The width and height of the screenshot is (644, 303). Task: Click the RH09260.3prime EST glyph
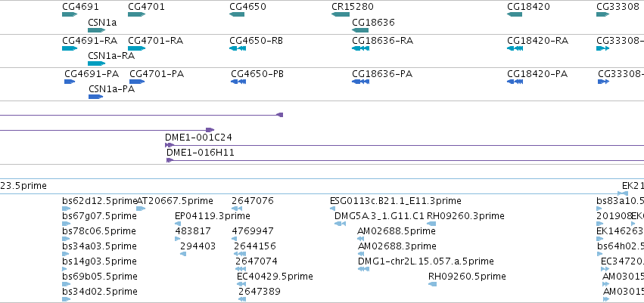pyautogui.click(x=431, y=224)
